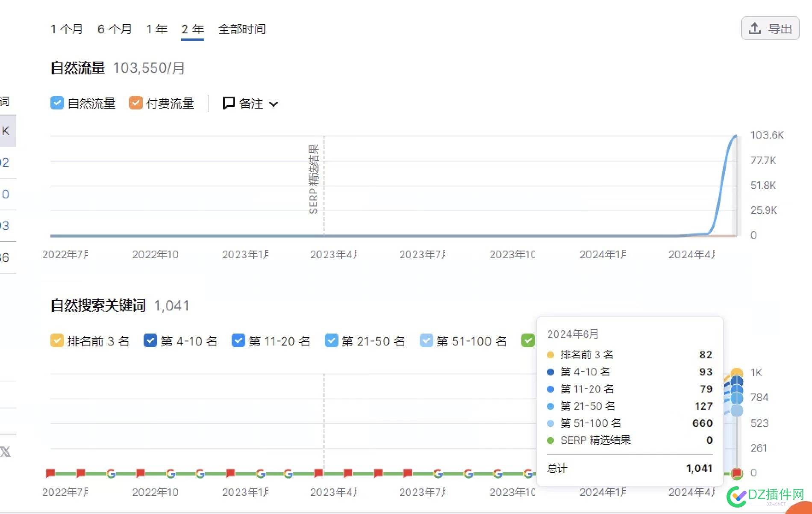Toggle the 自然流量 checkbox
Image resolution: width=812 pixels, height=514 pixels.
[x=57, y=103]
